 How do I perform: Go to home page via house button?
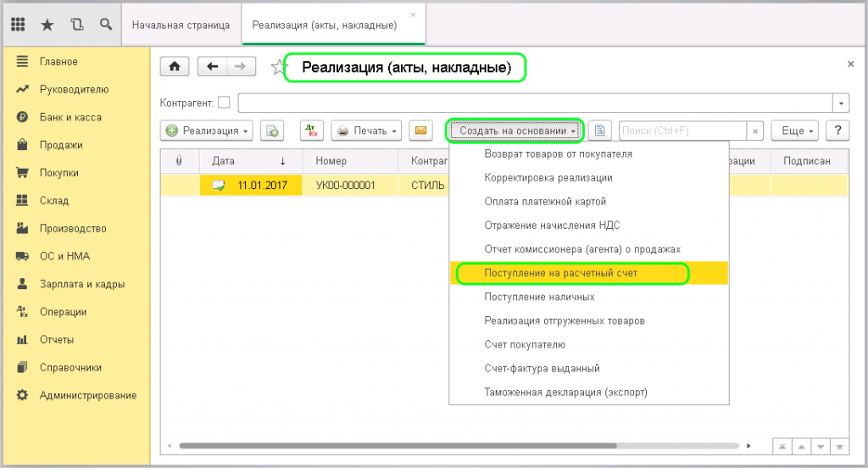tap(175, 66)
